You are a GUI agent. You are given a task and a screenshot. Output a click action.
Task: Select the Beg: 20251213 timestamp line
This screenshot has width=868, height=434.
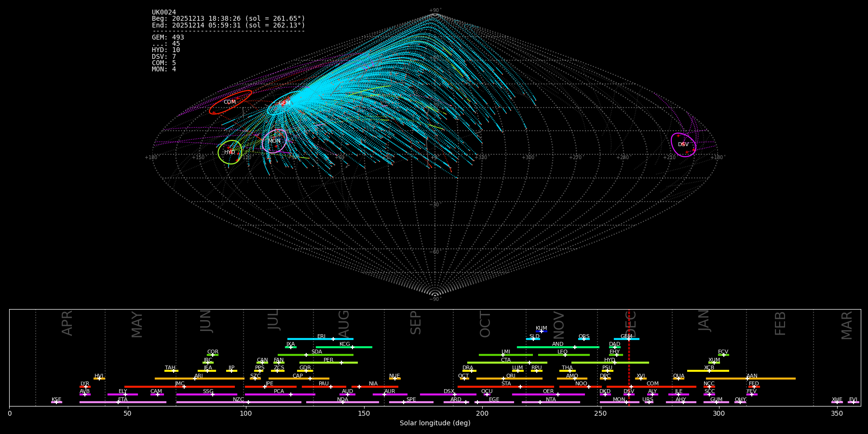point(229,19)
